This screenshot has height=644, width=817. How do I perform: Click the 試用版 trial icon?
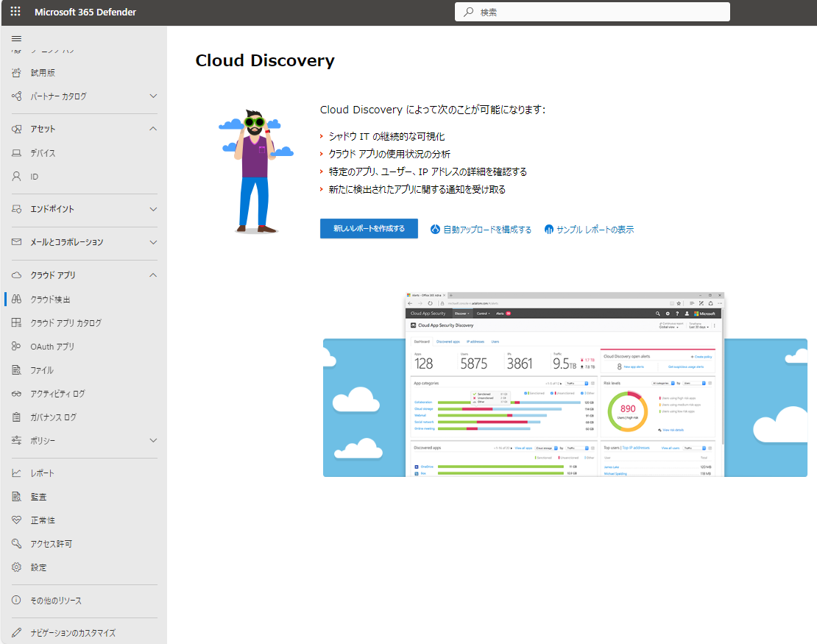tap(17, 72)
